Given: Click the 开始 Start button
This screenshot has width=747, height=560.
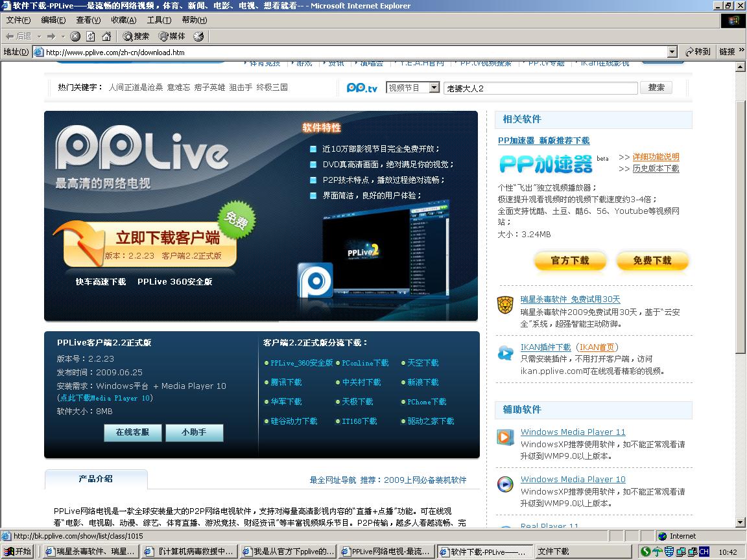Looking at the screenshot, I should (18, 552).
